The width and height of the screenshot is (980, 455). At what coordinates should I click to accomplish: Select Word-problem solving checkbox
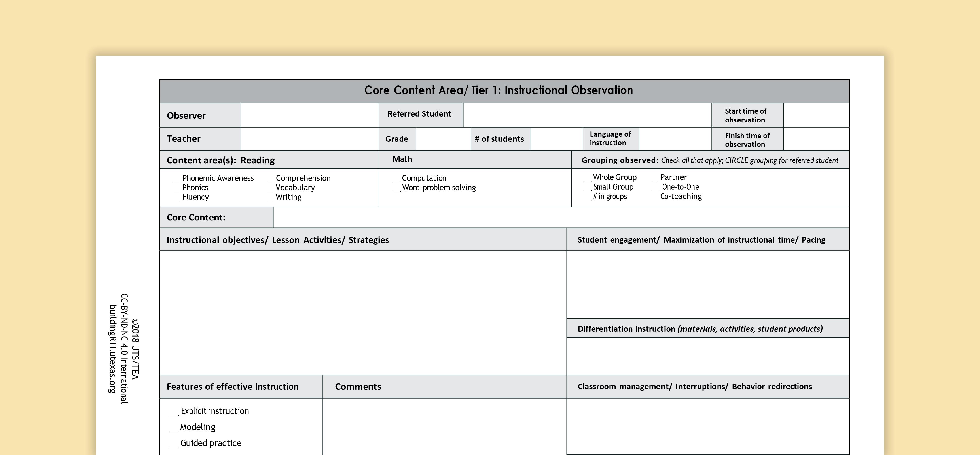pos(396,188)
